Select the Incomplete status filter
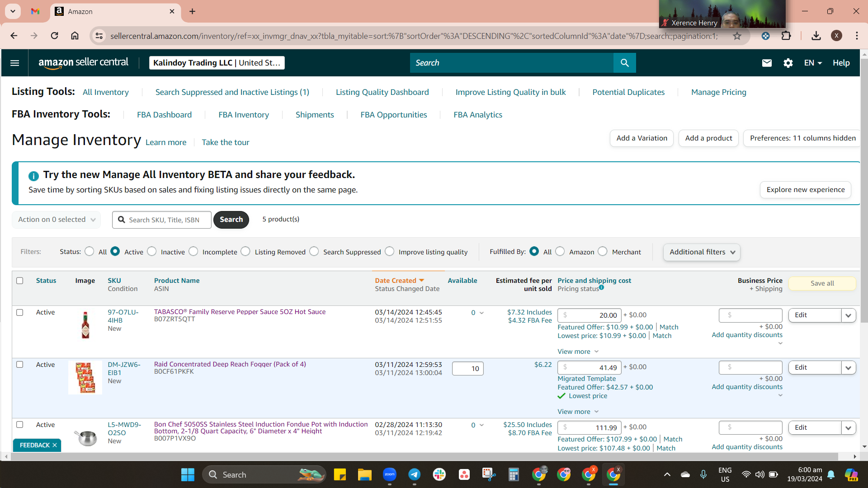The width and height of the screenshot is (868, 488). coord(193,251)
